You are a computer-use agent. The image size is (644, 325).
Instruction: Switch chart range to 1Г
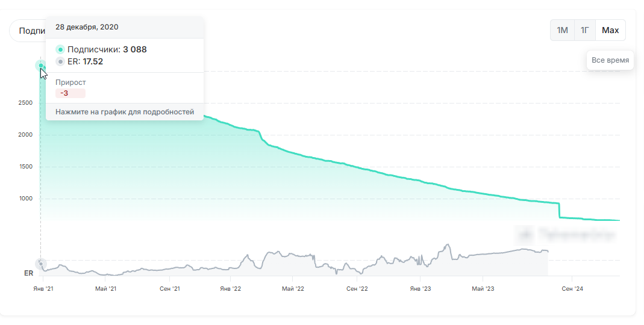click(x=584, y=30)
